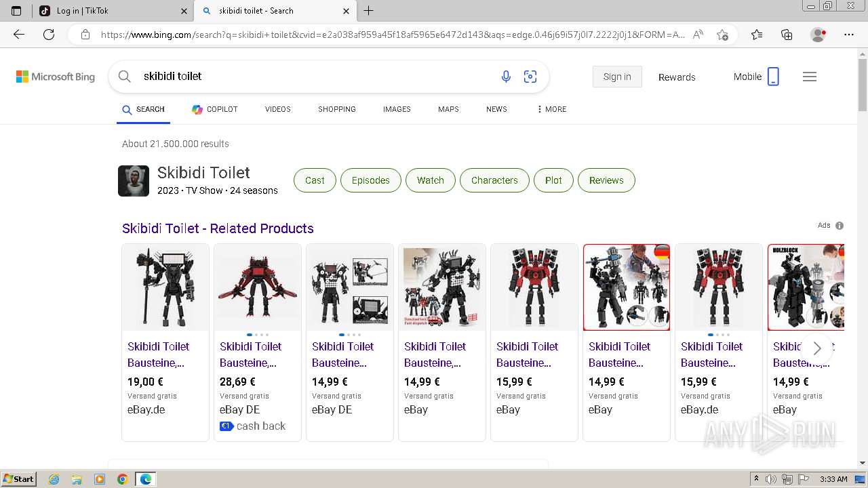Open a new browser tab
Image resolution: width=868 pixels, height=488 pixels.
(x=369, y=11)
